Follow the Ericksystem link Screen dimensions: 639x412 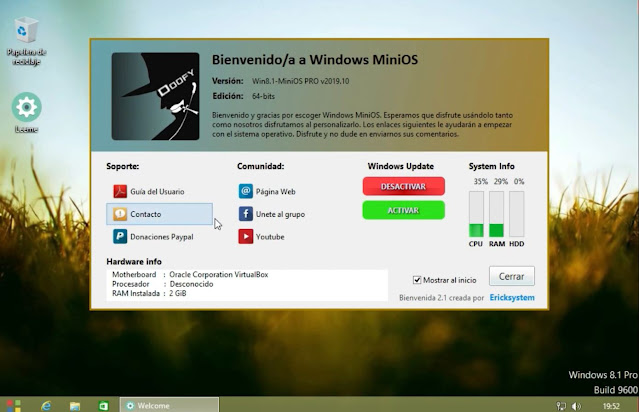pyautogui.click(x=512, y=297)
